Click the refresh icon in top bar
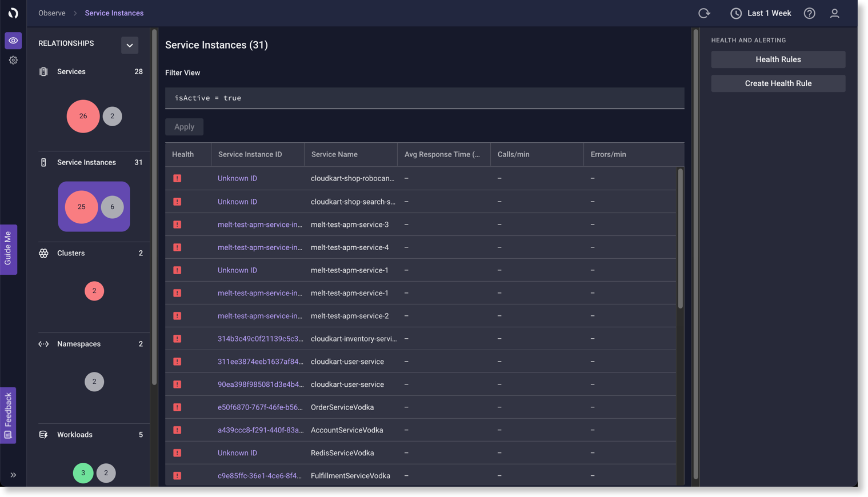Screen dimensions: 868x497 point(704,13)
